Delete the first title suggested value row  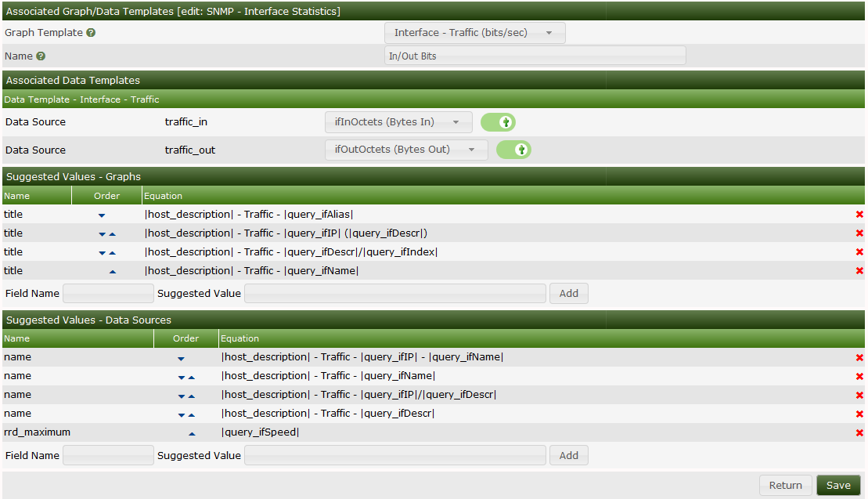859,214
